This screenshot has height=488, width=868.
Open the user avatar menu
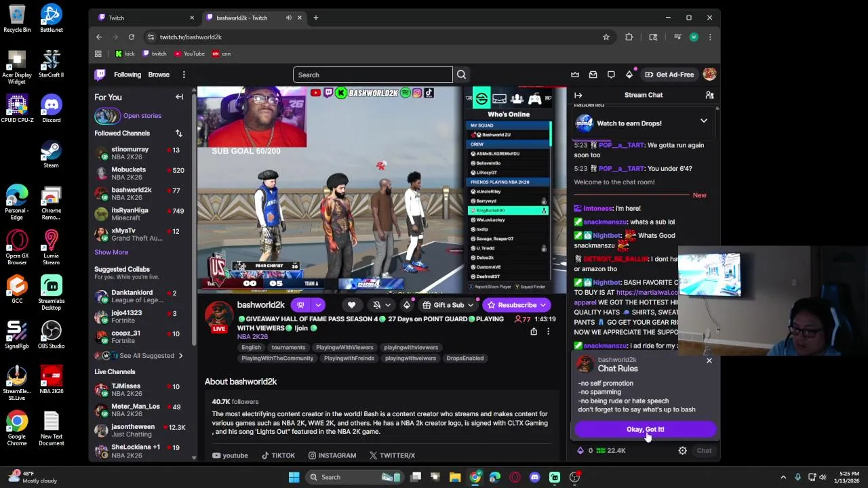coord(709,75)
